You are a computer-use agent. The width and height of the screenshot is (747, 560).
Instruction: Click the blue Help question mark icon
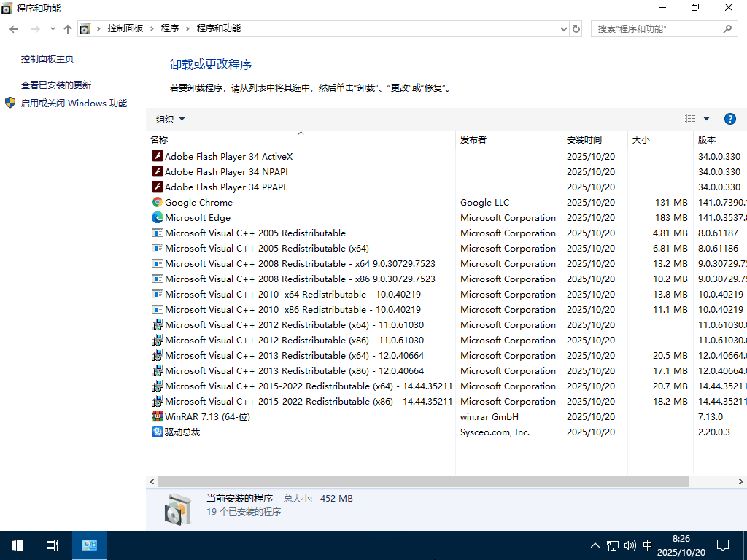tap(730, 118)
